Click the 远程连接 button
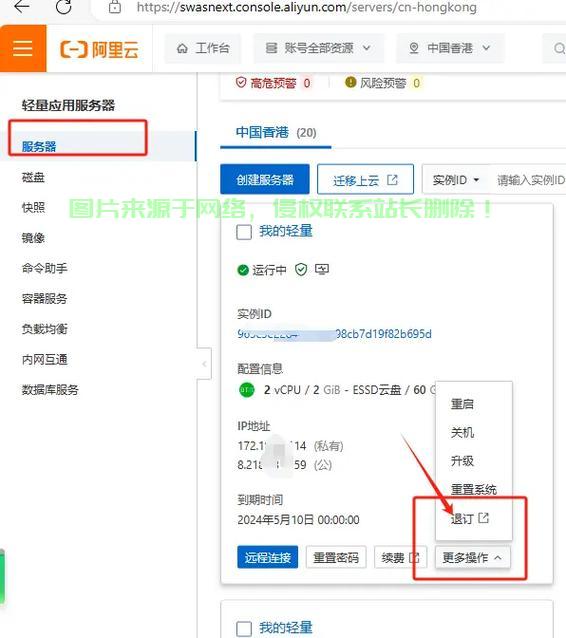 pyautogui.click(x=267, y=557)
